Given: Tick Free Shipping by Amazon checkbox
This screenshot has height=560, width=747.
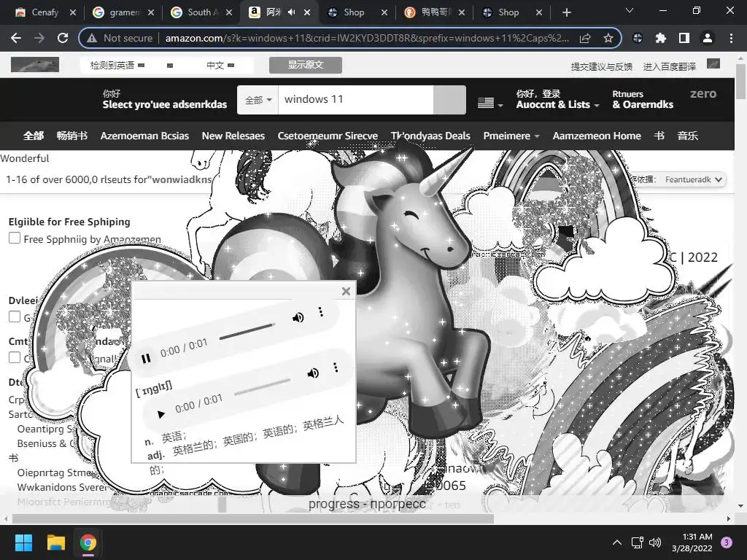Looking at the screenshot, I should point(15,238).
